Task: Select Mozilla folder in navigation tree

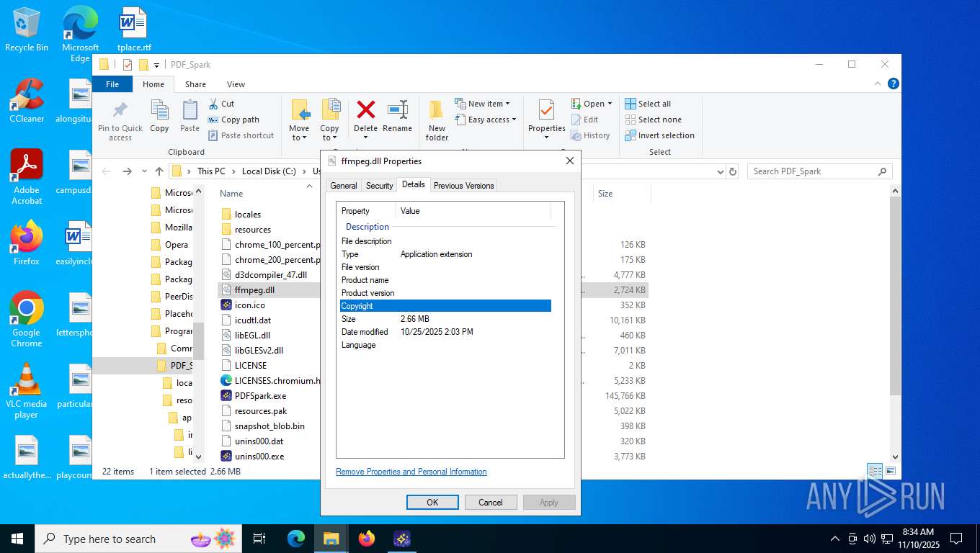Action: click(x=173, y=227)
